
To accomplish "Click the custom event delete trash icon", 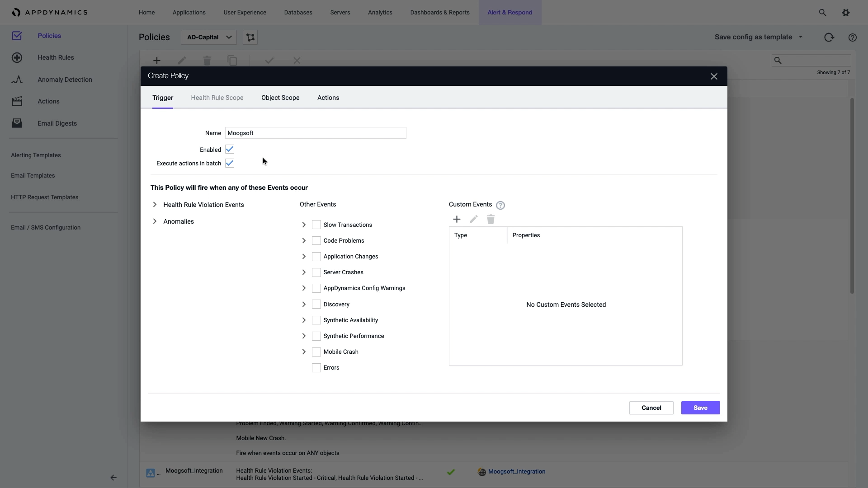I will click(x=491, y=219).
